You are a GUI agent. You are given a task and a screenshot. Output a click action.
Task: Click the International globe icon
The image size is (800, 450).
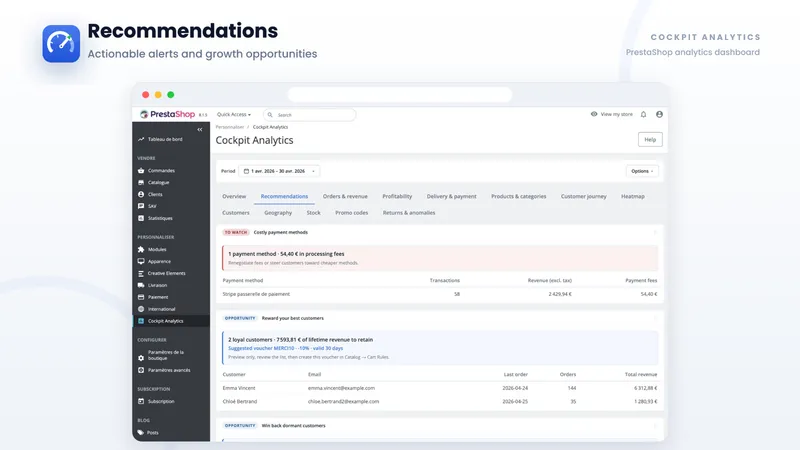[x=141, y=309]
